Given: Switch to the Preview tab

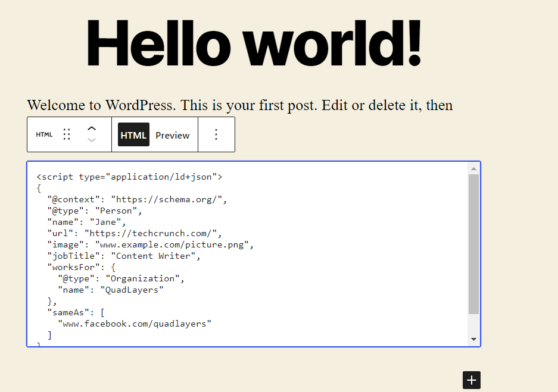Looking at the screenshot, I should (173, 135).
